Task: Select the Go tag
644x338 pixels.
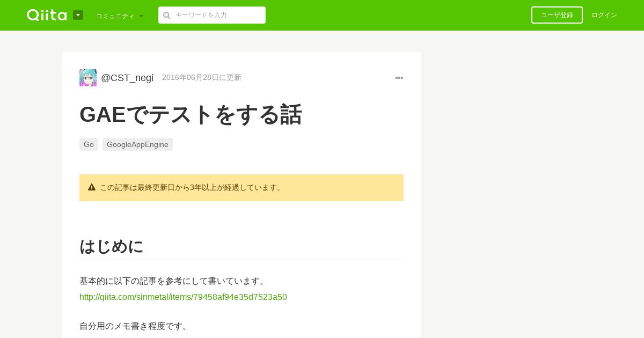Action: click(89, 144)
